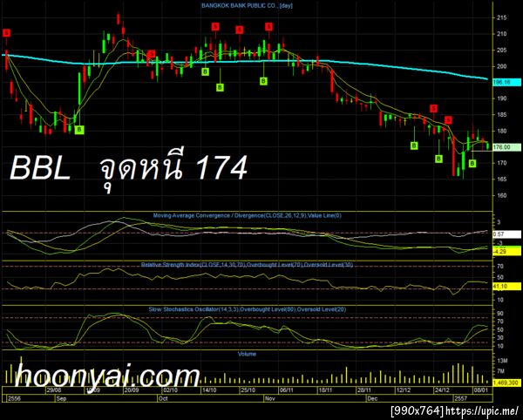Viewport: 523px width, 420px height.
Task: Click the Volume panel title
Action: click(x=247, y=354)
